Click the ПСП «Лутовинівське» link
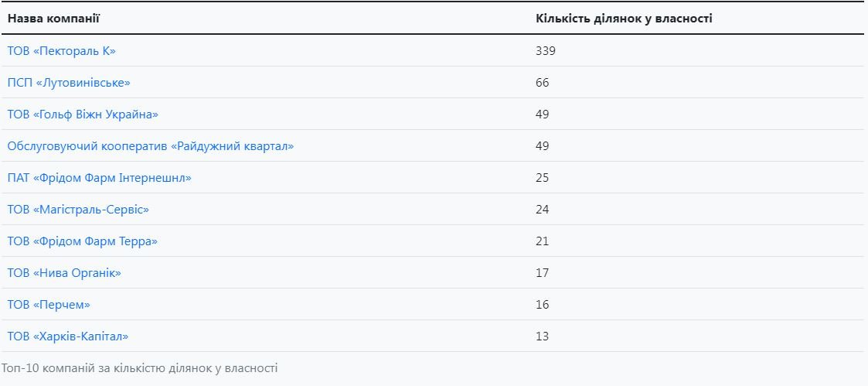The width and height of the screenshot is (868, 386). (x=69, y=83)
